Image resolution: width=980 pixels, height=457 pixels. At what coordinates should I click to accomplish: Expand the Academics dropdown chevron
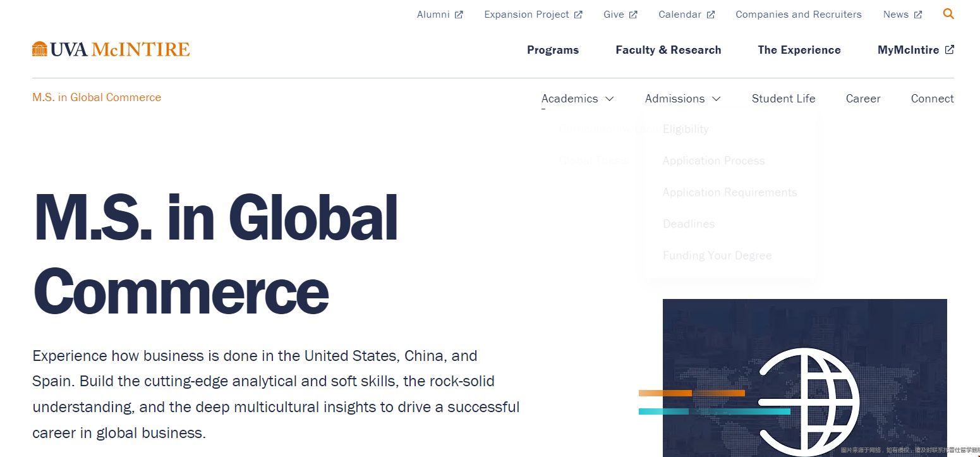[610, 99]
